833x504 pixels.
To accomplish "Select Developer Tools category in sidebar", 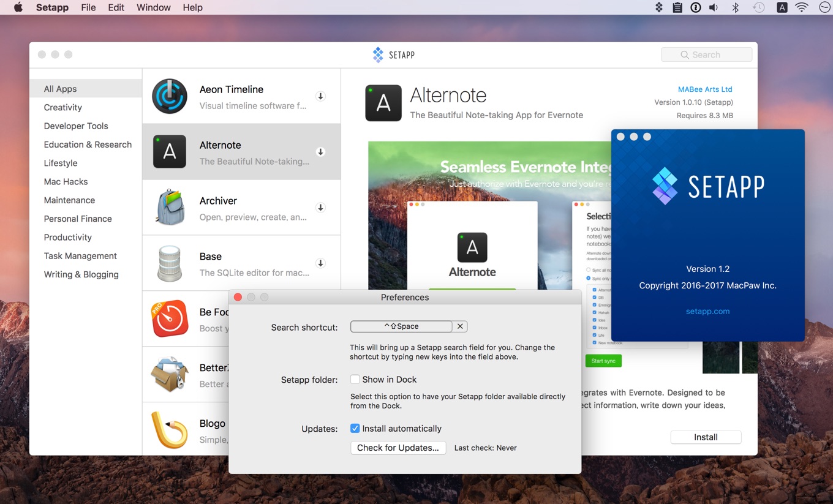I will (x=76, y=126).
